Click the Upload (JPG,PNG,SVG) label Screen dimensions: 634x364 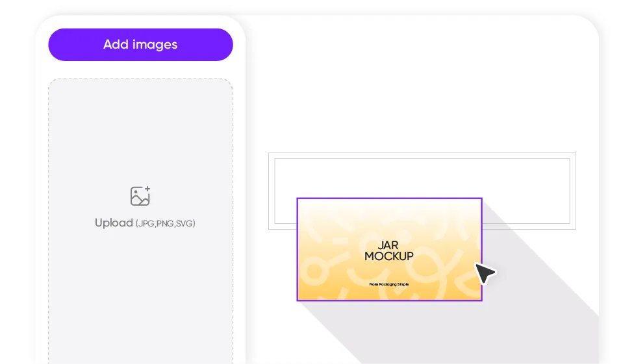(x=145, y=223)
